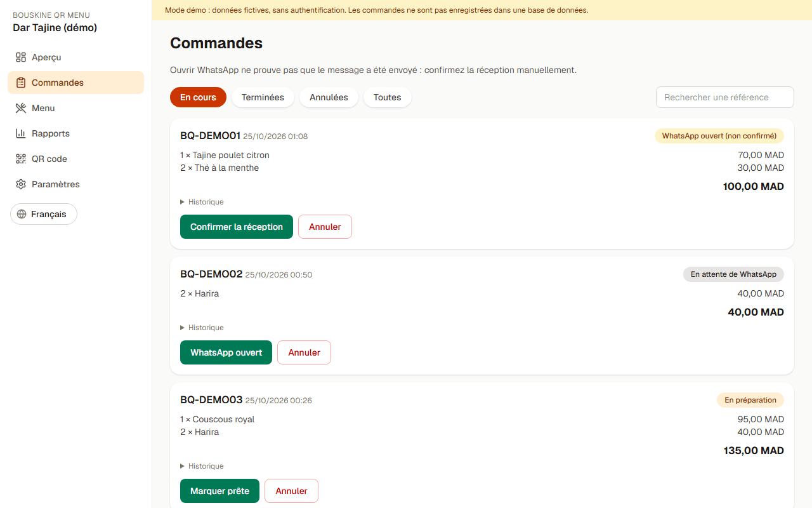
Task: Click the WhatsApp ouvert (non confirmé) status badge
Action: (x=719, y=136)
